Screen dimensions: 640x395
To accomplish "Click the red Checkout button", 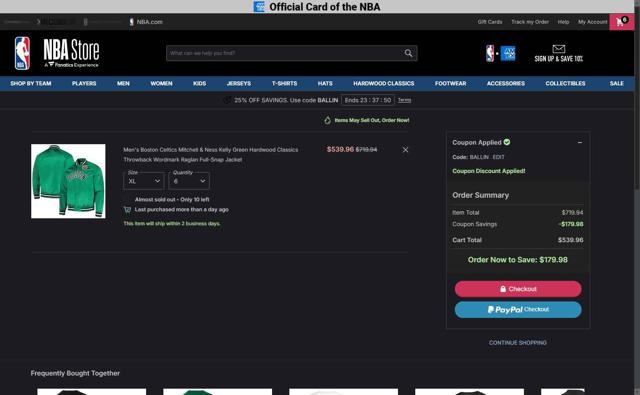I will 518,289.
